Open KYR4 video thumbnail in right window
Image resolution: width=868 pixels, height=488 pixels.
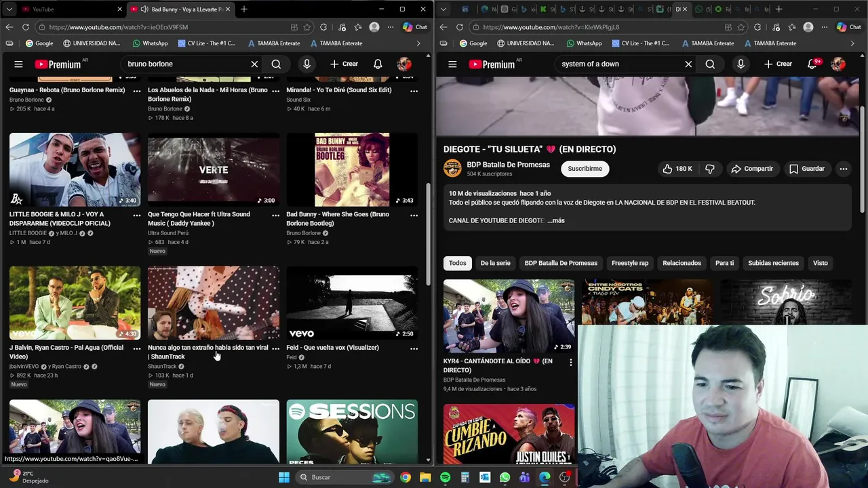pyautogui.click(x=509, y=317)
